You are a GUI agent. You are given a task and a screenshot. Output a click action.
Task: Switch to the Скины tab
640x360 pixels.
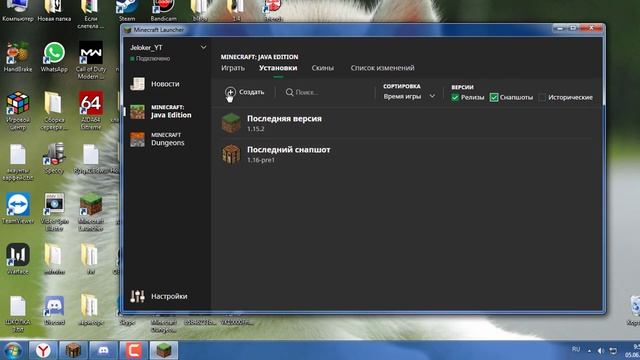click(322, 68)
